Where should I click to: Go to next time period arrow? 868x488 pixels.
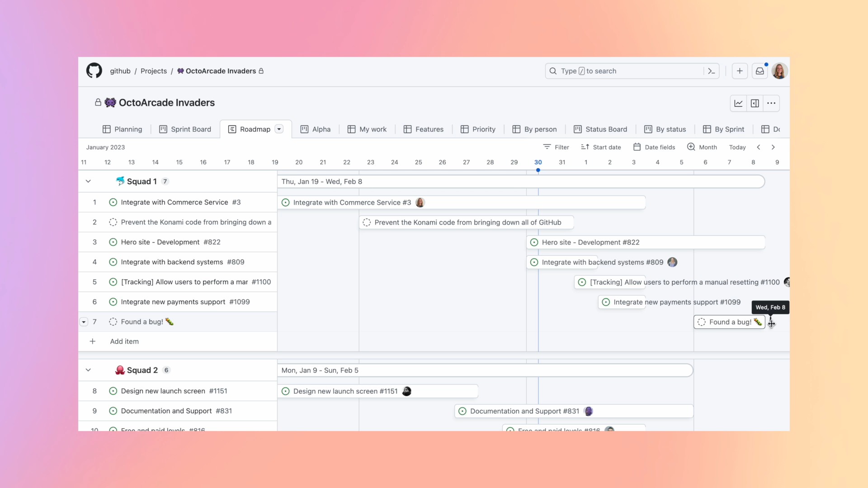tap(773, 147)
